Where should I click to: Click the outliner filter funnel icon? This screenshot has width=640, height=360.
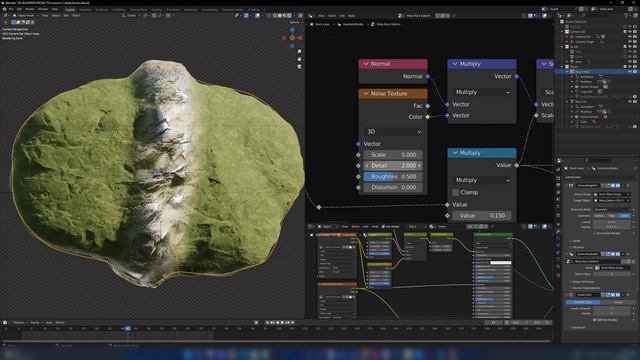tap(627, 16)
